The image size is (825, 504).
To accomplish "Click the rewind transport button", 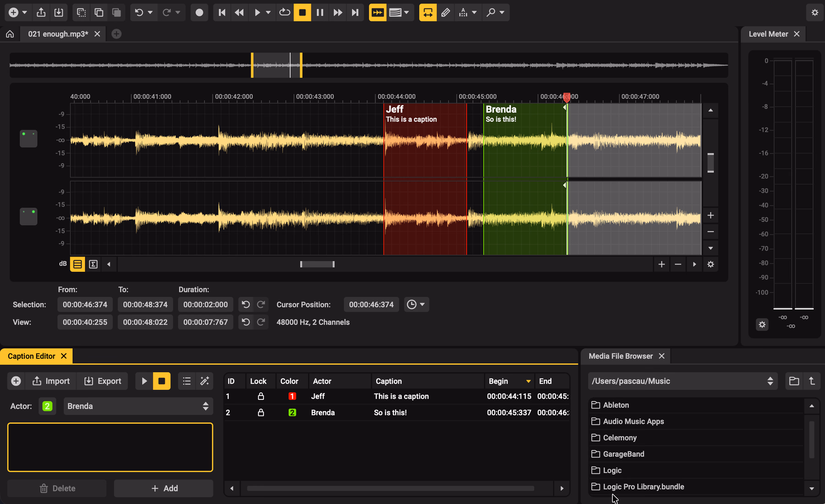I will 239,12.
